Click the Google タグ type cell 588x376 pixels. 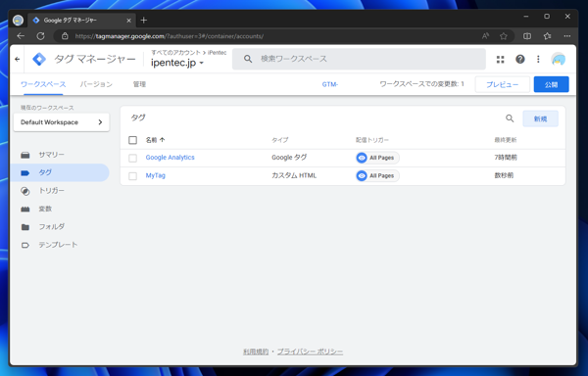click(289, 158)
